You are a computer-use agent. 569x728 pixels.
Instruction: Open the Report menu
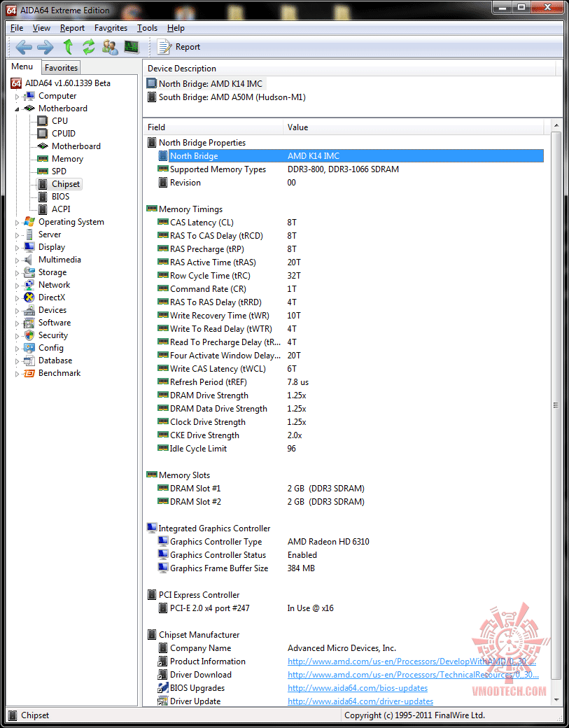(x=72, y=28)
